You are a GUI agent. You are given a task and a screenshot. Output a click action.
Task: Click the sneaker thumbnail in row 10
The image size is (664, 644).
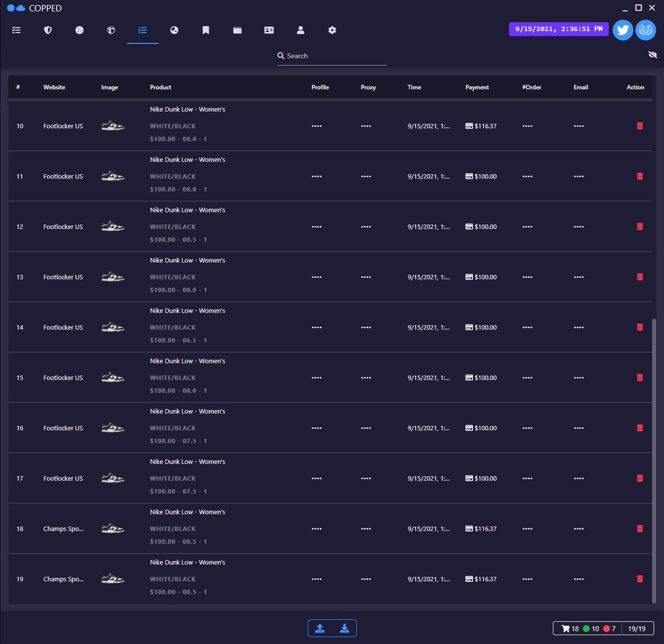pos(113,126)
